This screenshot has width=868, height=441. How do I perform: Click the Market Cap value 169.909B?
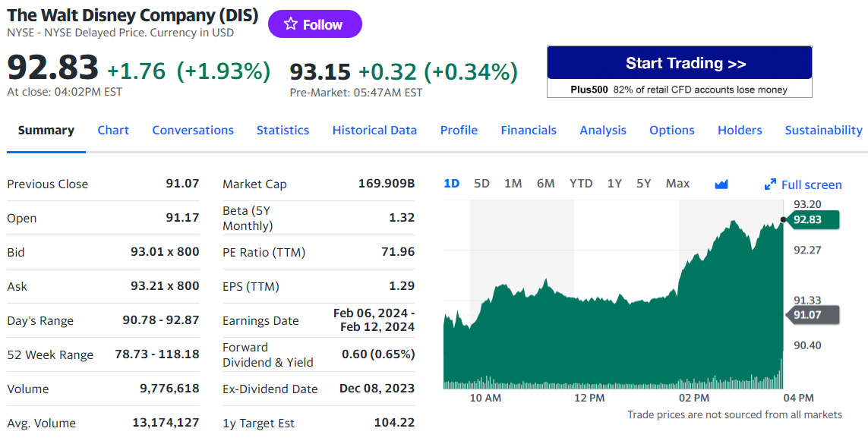pyautogui.click(x=387, y=183)
